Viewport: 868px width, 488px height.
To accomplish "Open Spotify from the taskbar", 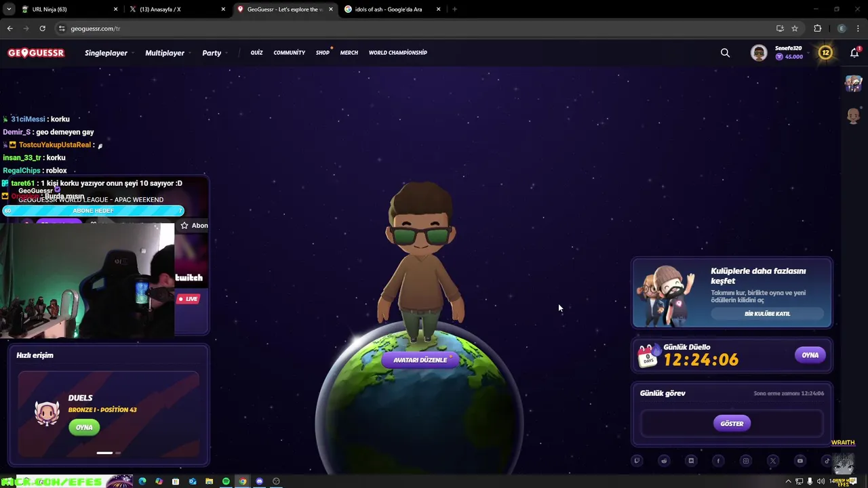I will click(x=226, y=481).
